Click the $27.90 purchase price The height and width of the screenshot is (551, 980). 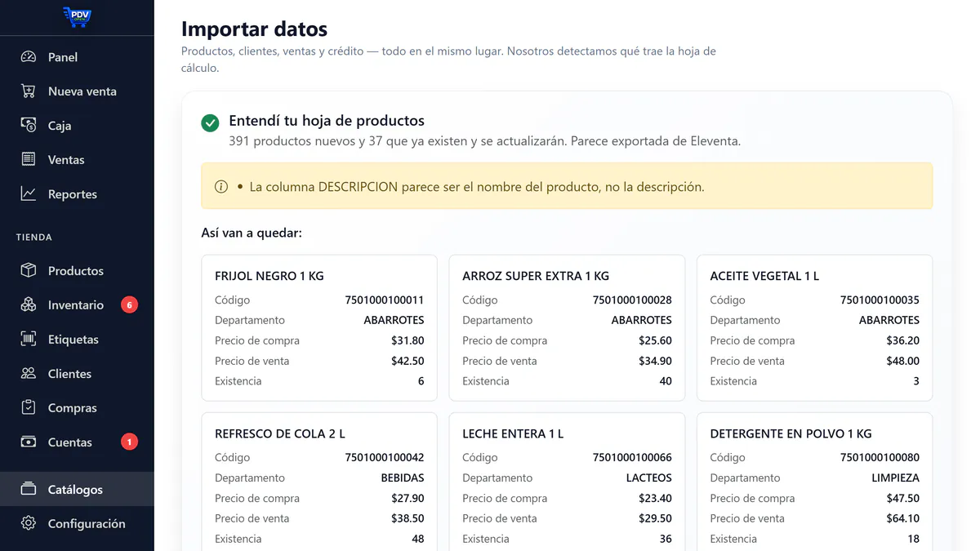point(408,498)
